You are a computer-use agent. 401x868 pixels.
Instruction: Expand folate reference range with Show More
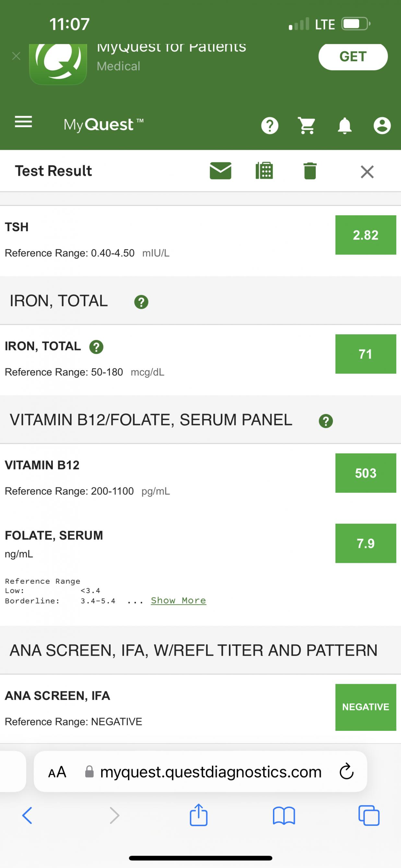coord(178,600)
